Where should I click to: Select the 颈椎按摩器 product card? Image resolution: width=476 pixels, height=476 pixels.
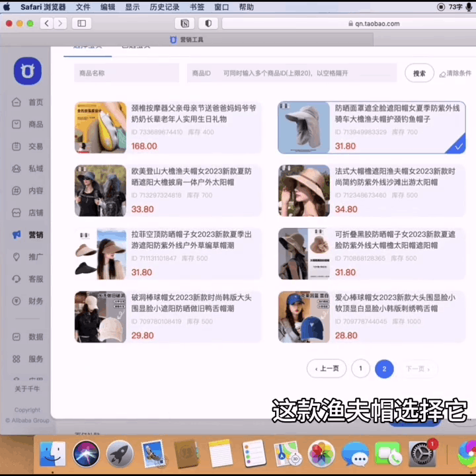(168, 127)
